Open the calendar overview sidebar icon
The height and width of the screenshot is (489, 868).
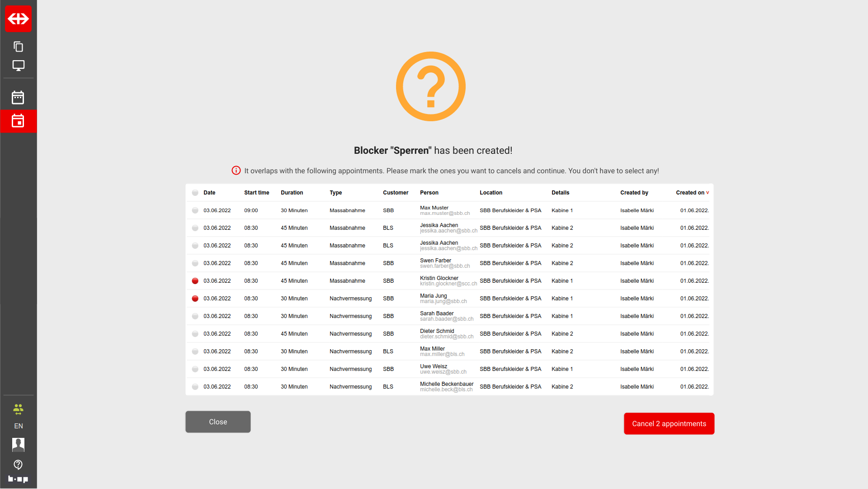[18, 97]
